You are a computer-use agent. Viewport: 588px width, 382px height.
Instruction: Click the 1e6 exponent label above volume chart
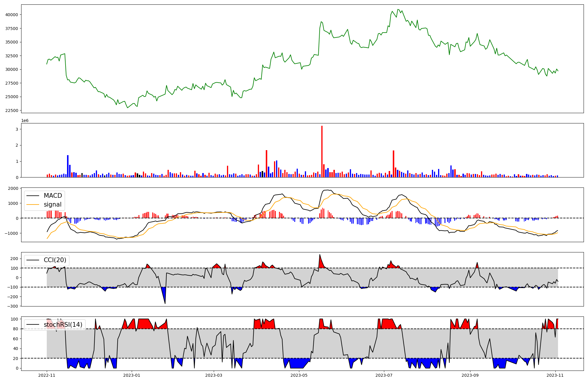(25, 120)
